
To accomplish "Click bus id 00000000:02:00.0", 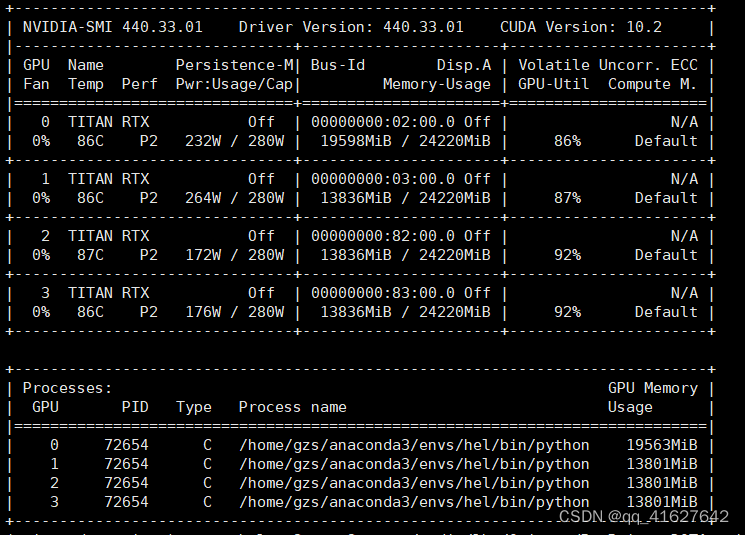I will click(x=383, y=122).
